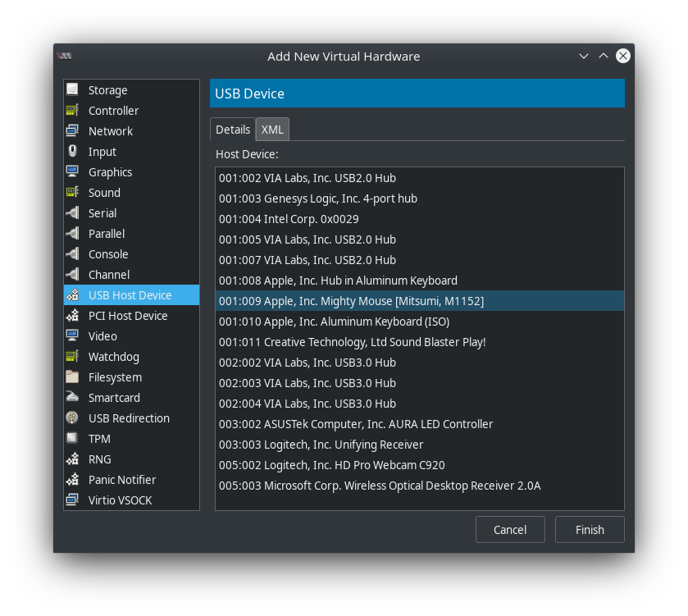Viewport: 688px width, 616px height.
Task: Click the Panic Notifier icon
Action: click(x=72, y=480)
